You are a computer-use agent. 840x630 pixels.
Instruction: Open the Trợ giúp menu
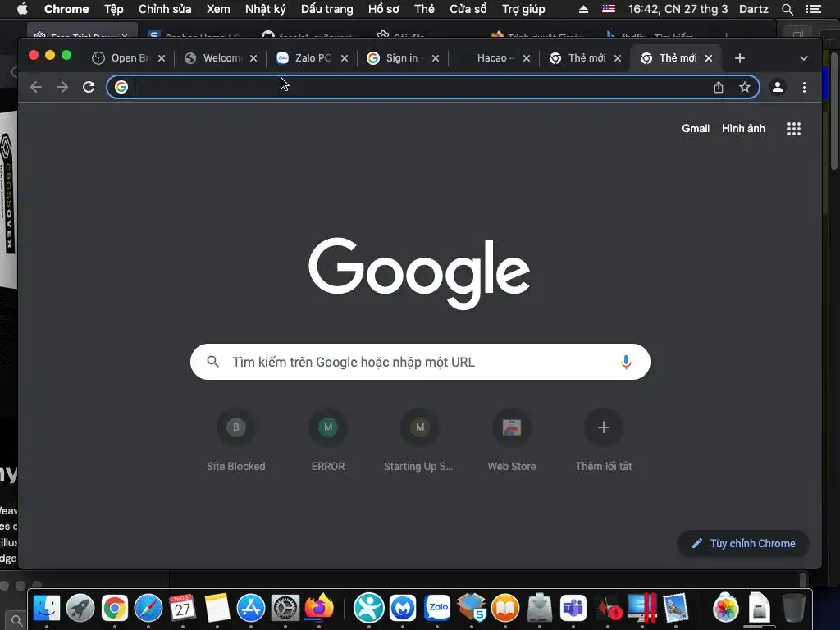[523, 9]
